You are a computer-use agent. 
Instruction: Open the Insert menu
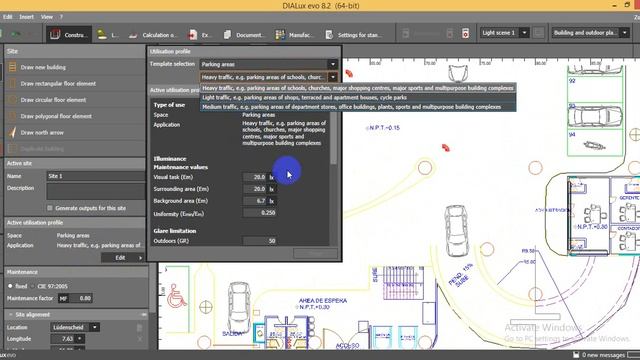27,17
